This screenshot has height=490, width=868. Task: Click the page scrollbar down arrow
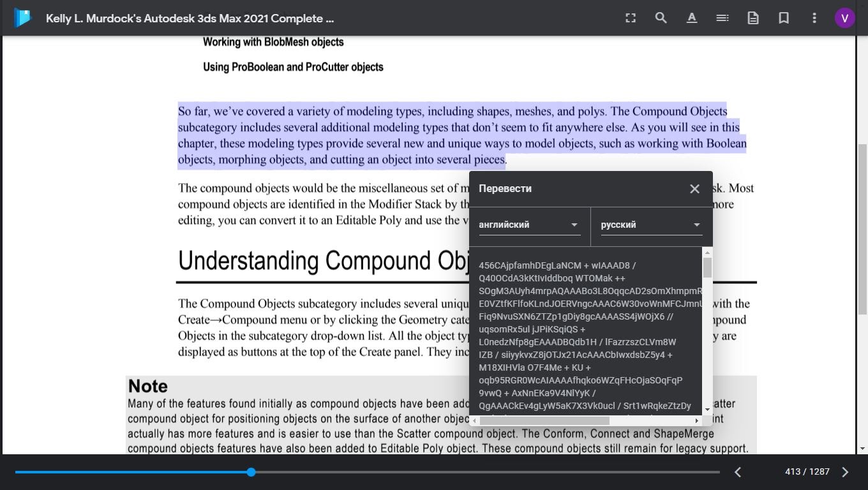pyautogui.click(x=862, y=449)
